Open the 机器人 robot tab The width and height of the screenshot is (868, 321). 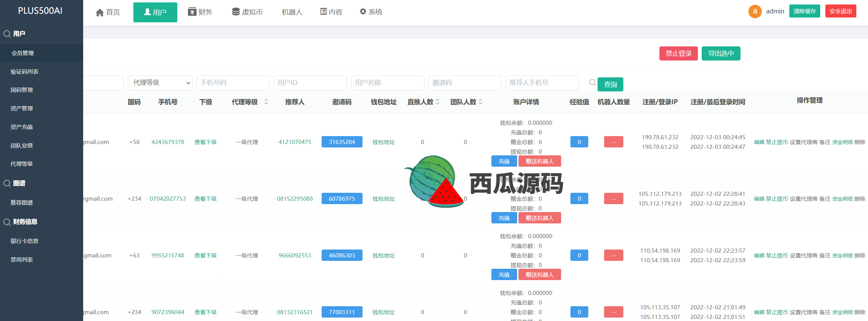[292, 12]
